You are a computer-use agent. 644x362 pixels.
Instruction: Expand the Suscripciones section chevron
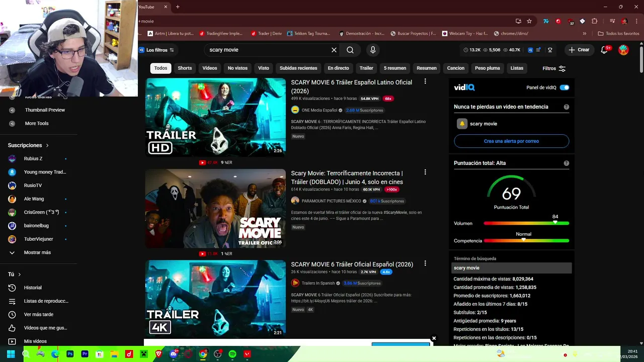click(47, 145)
